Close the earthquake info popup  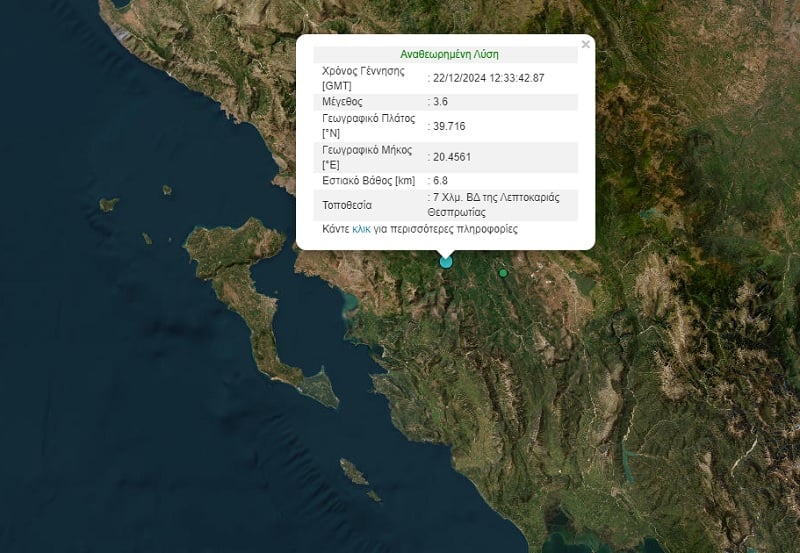(x=585, y=44)
